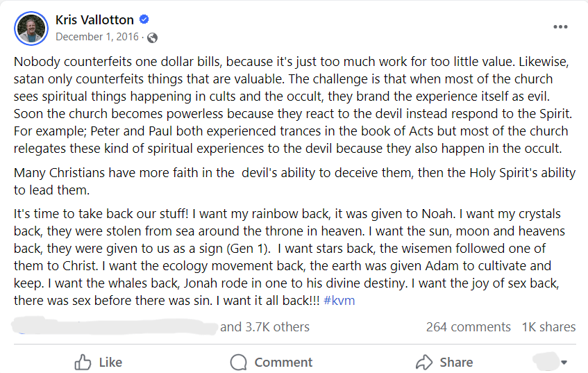Click the December 1, 2016 timestamp

96,37
